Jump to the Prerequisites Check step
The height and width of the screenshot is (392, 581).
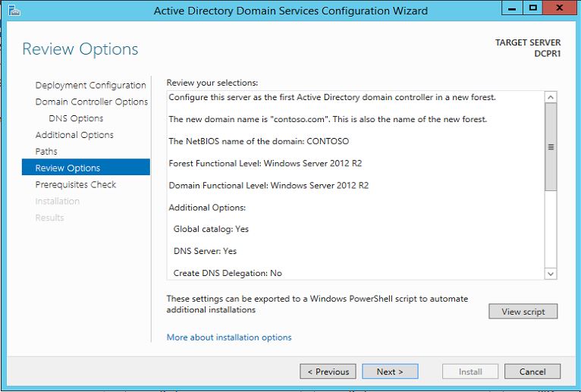pos(76,184)
